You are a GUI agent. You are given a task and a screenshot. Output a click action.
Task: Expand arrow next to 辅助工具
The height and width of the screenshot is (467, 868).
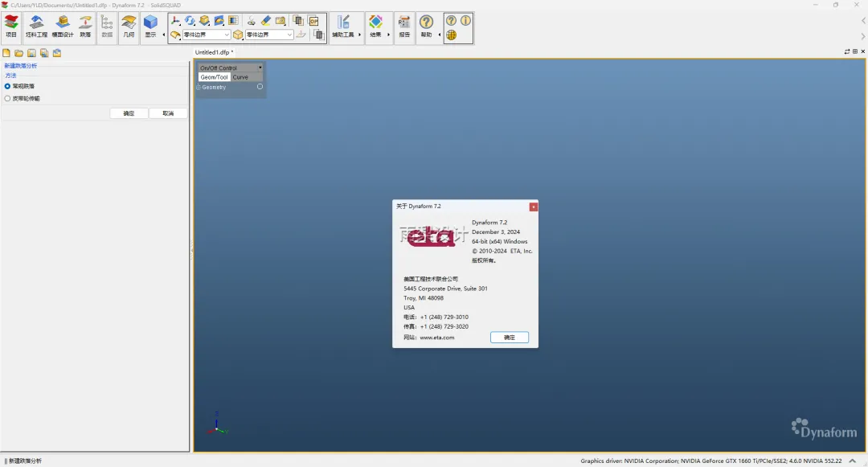point(360,35)
